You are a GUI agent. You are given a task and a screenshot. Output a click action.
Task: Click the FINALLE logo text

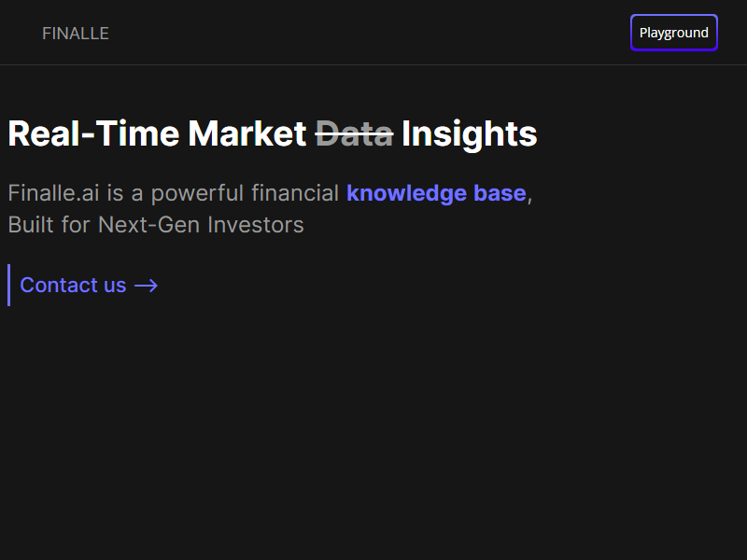click(x=76, y=34)
